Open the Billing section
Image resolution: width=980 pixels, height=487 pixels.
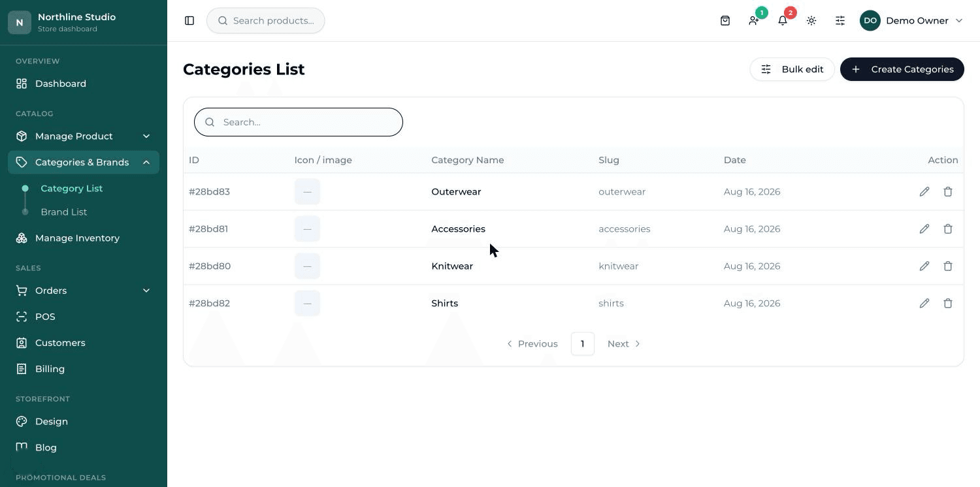tap(84, 369)
